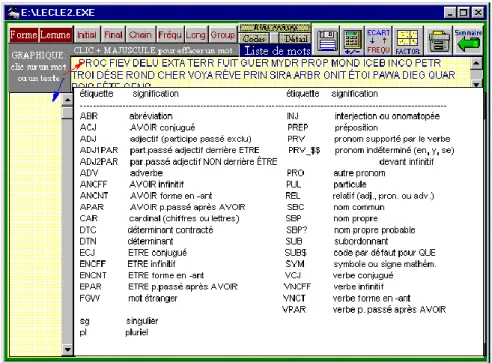Maximize the LECLE2.EXE window
Image resolution: width=492 pixels, height=363 pixels.
(464, 13)
